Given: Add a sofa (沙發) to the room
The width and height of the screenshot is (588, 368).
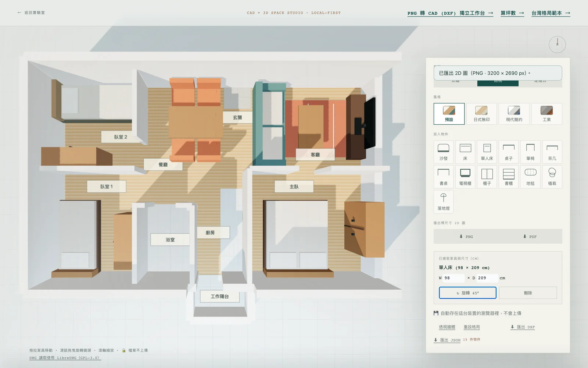Looking at the screenshot, I should point(443,152).
